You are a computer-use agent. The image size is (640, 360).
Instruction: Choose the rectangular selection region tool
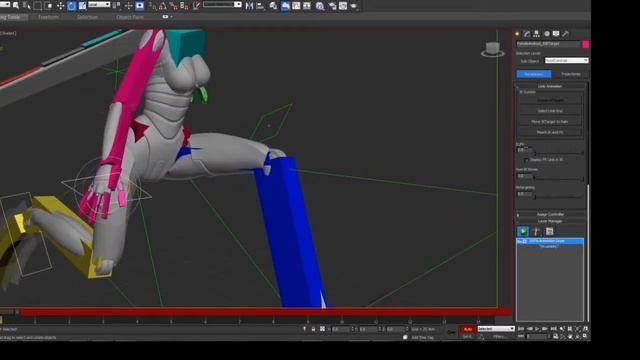(x=38, y=6)
